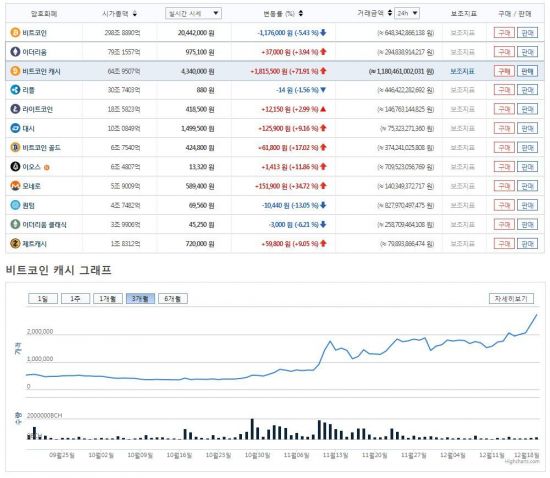Click the buy (구매) button for 이더리움
The image size is (550, 478).
point(504,52)
